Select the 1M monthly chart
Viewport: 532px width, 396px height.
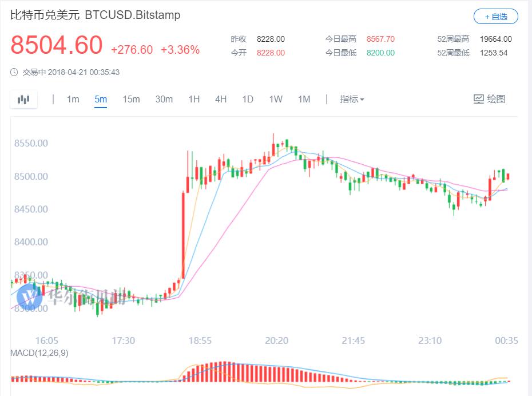[304, 100]
